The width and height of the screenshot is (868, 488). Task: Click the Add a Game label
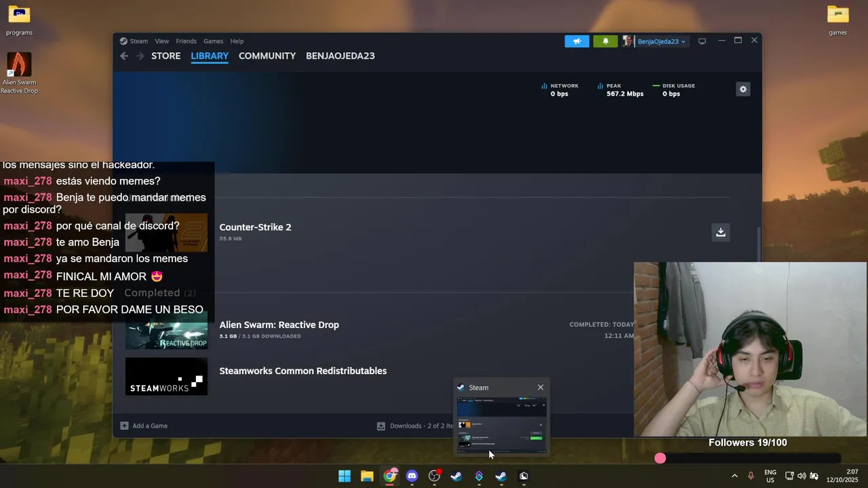tap(150, 426)
